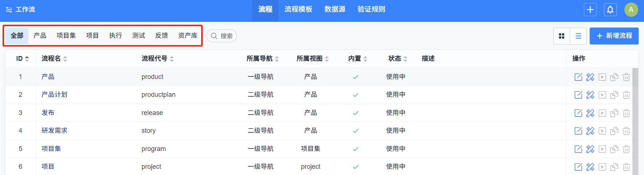Click the table's vertical scrollbar
This screenshot has height=175, width=644.
(x=635, y=120)
